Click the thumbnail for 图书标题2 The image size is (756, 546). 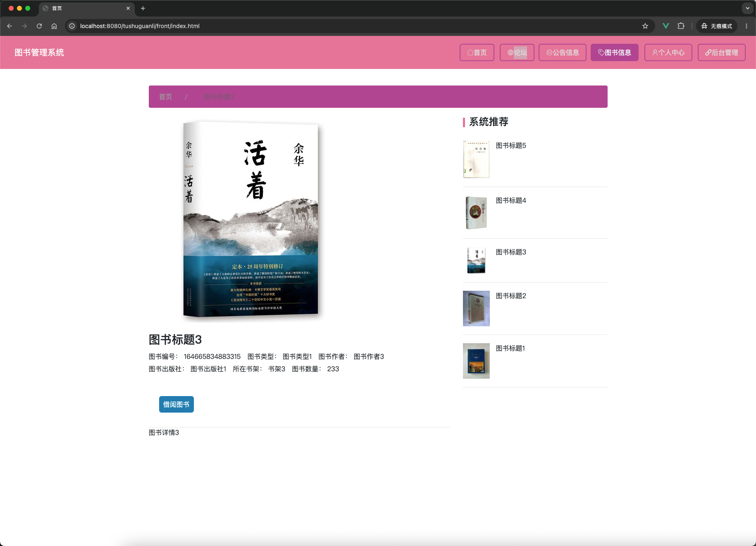[x=476, y=309]
